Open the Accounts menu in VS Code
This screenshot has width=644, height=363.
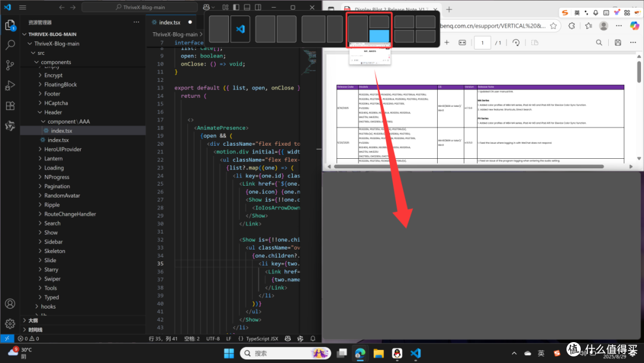(10, 304)
